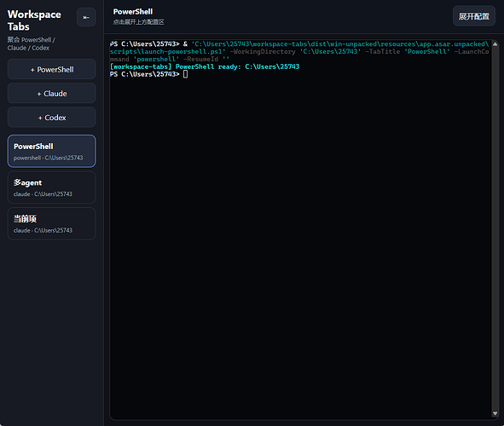Viewport: 504px width, 426px height.
Task: Add a new Claude tab
Action: click(52, 94)
